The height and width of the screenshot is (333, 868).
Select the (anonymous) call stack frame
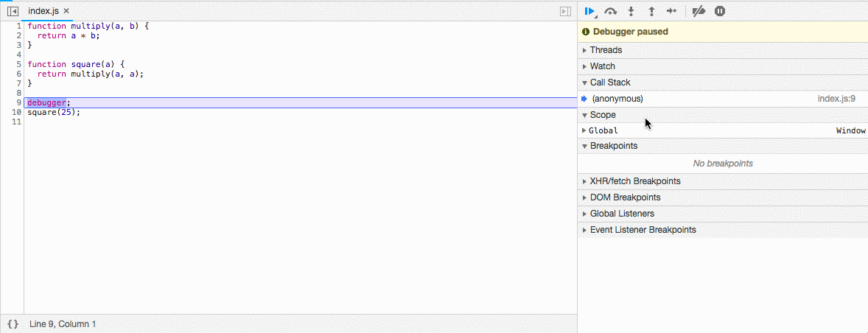coord(617,99)
